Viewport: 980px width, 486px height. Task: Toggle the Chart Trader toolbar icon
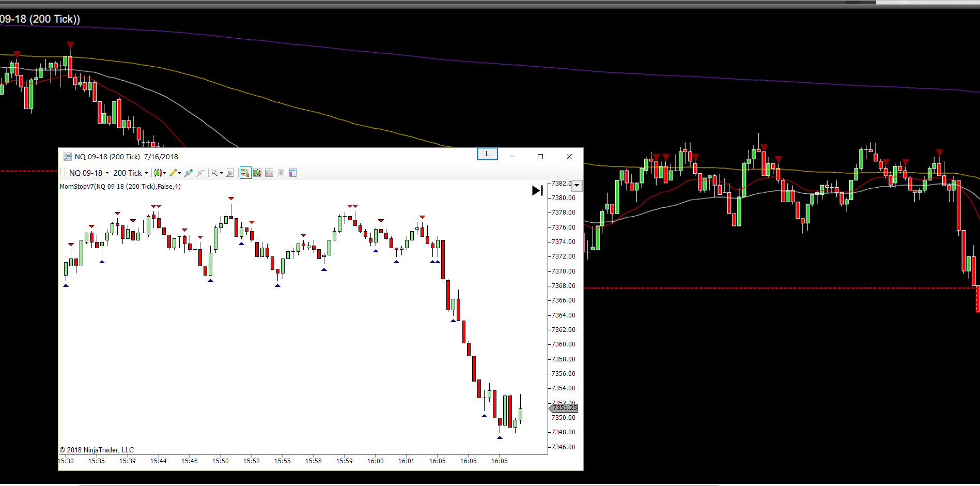tap(245, 173)
